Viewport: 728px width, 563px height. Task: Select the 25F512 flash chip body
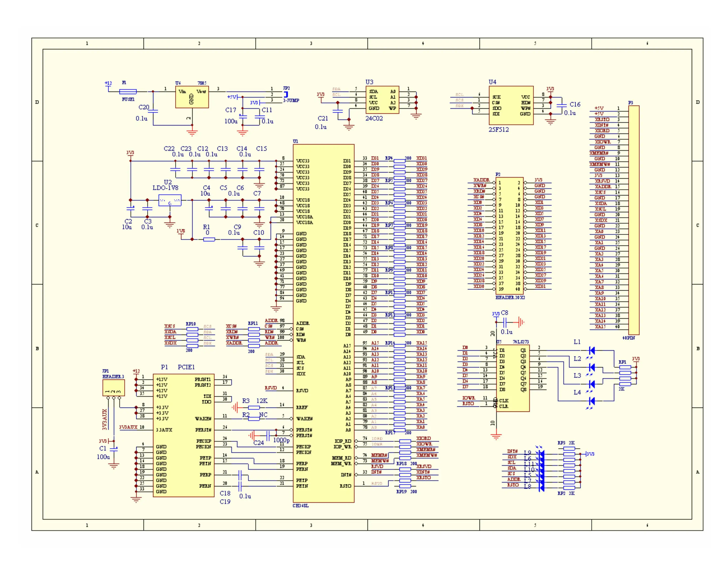[x=511, y=105]
